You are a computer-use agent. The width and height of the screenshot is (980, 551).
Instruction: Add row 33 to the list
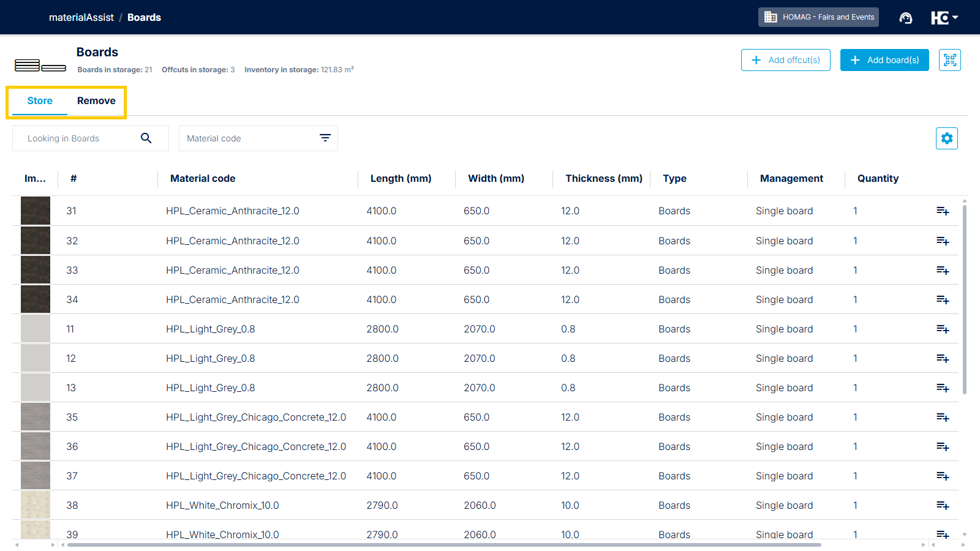(943, 271)
